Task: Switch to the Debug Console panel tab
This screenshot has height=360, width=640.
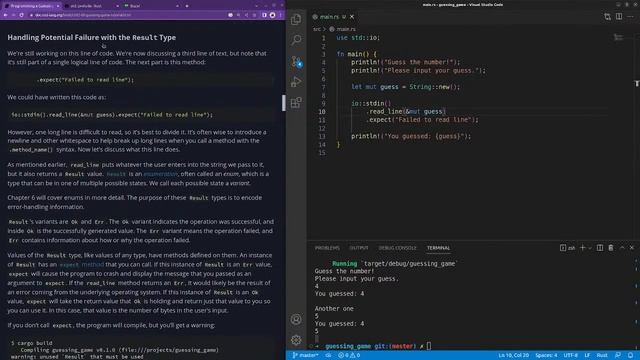Action: coord(397,248)
